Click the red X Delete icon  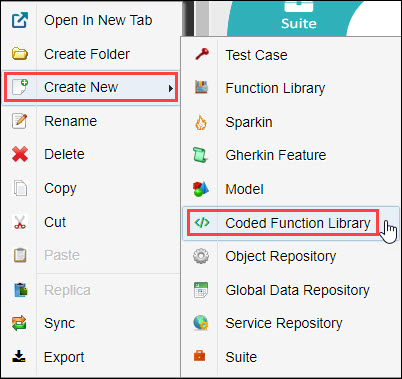[x=20, y=154]
